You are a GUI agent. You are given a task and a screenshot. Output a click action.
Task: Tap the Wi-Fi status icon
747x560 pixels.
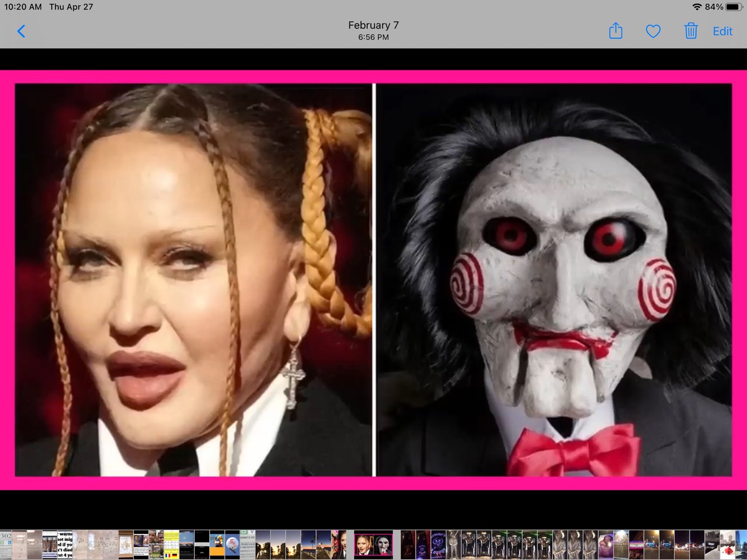point(697,7)
